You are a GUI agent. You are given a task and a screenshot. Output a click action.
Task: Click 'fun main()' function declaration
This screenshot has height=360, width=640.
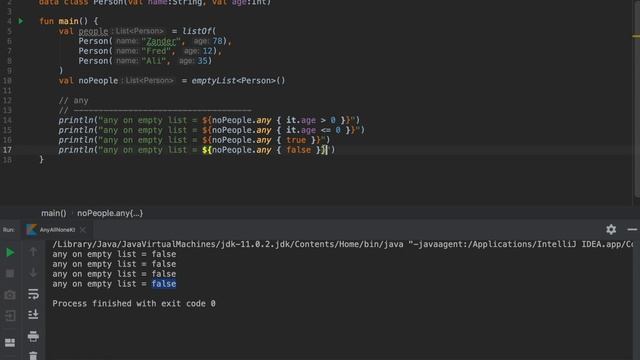point(63,21)
